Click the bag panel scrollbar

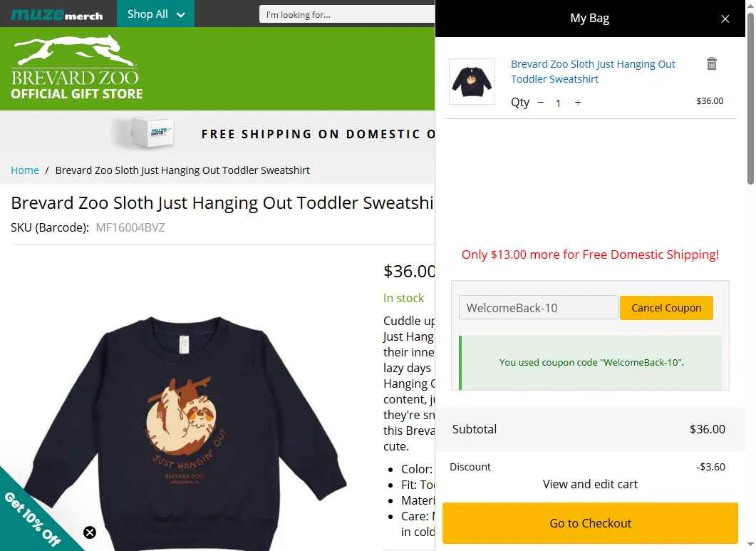tap(750, 100)
